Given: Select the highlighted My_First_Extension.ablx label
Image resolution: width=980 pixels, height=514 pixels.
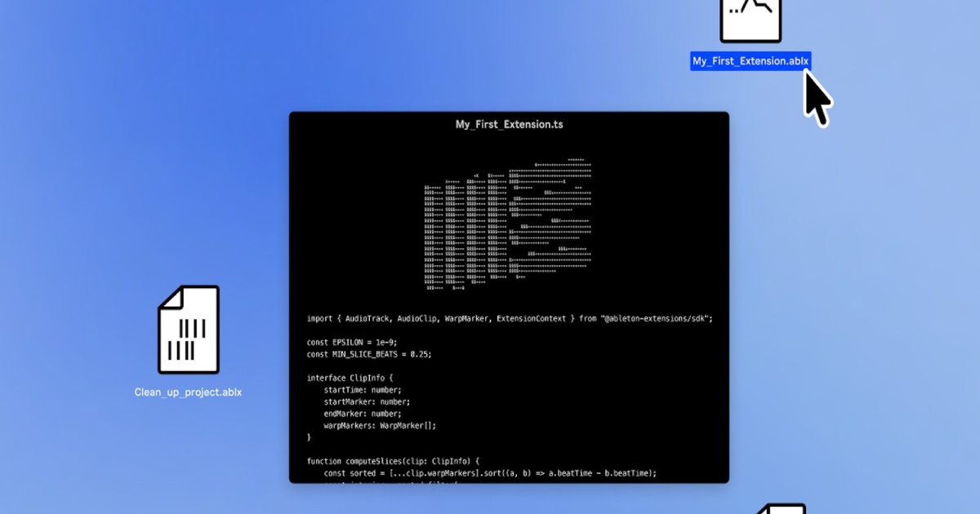Looking at the screenshot, I should point(751,61).
